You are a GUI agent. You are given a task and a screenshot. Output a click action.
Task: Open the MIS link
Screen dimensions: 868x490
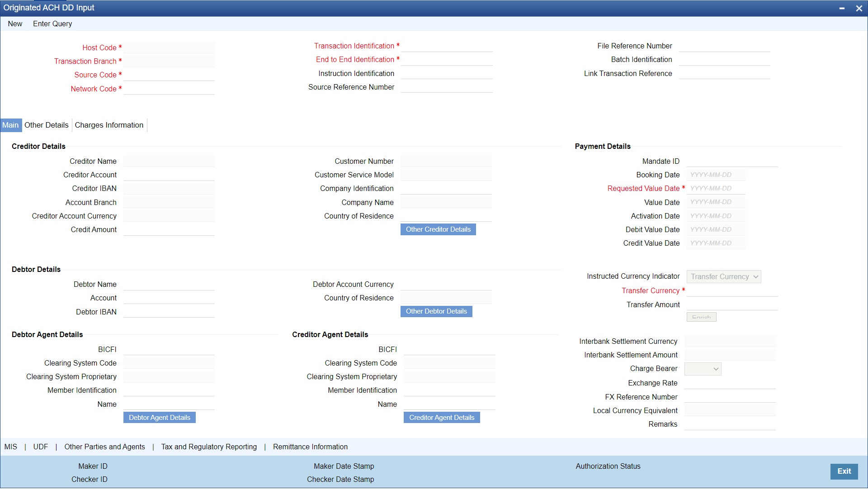point(11,447)
